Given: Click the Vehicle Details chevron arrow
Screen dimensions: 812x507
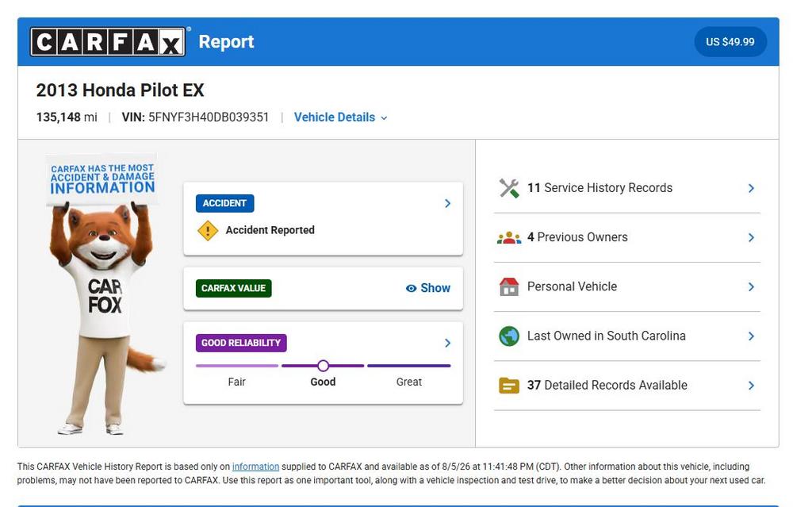Looking at the screenshot, I should pos(385,118).
